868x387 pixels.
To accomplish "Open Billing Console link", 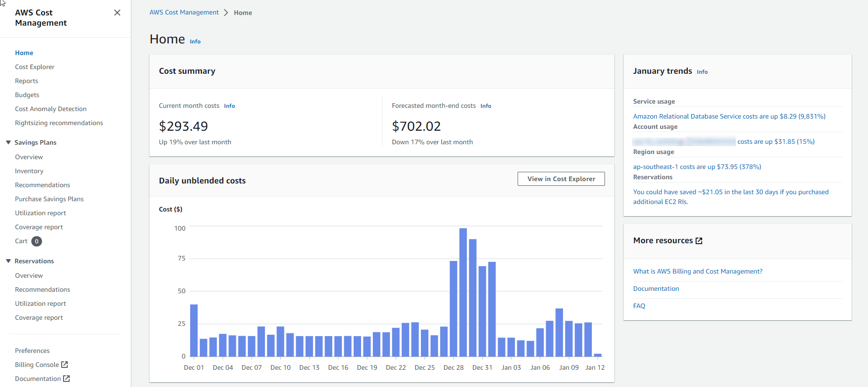I will 37,365.
